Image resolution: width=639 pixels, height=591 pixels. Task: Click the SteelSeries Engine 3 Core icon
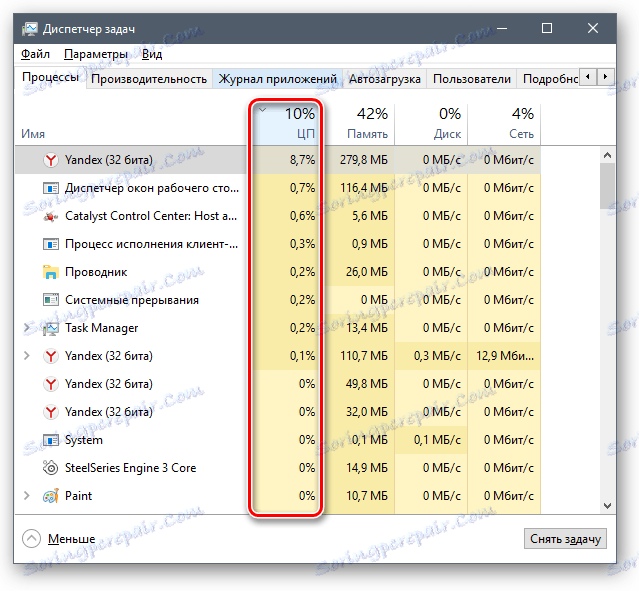tap(51, 468)
